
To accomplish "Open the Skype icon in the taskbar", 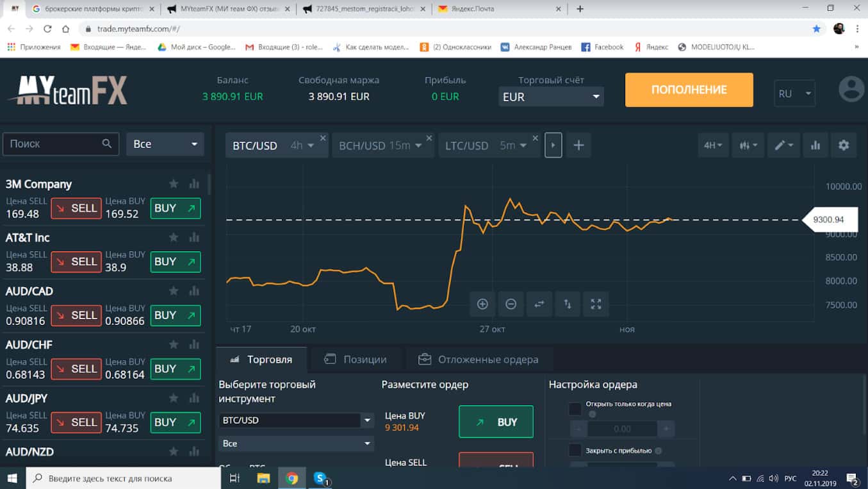I will tap(320, 478).
